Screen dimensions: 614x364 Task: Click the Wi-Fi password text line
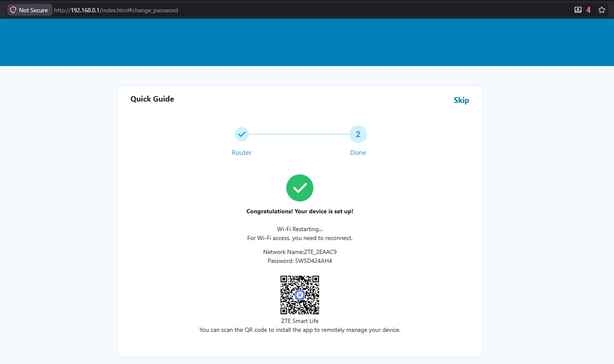point(300,261)
